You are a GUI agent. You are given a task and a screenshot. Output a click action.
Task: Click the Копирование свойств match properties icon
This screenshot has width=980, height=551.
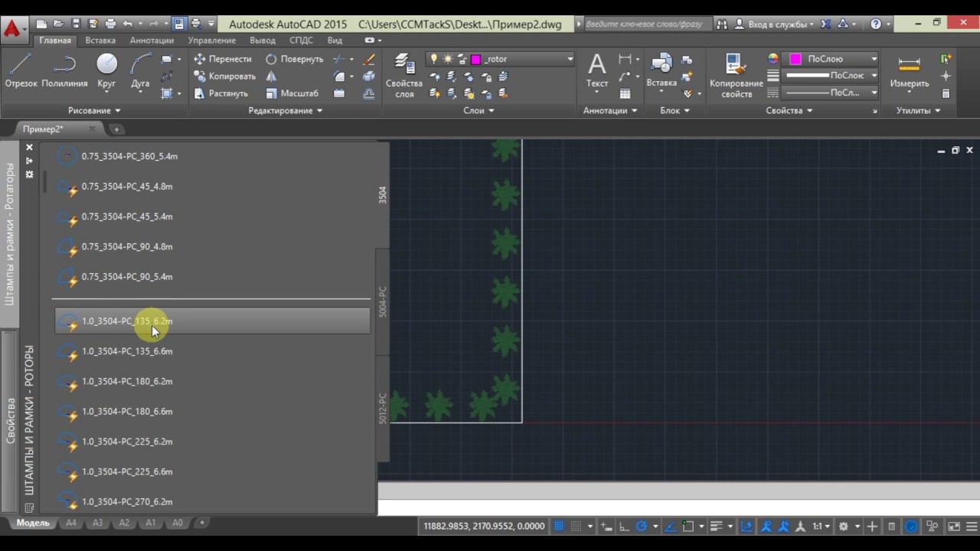(x=736, y=76)
